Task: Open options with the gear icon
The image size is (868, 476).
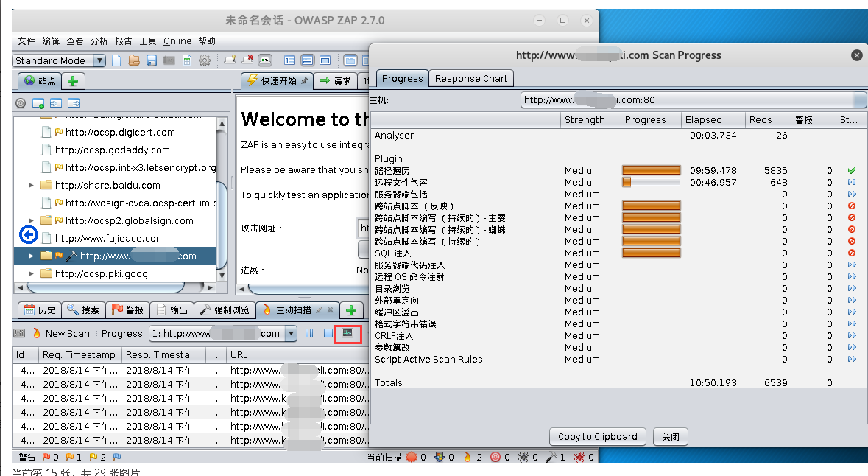Action: click(205, 60)
